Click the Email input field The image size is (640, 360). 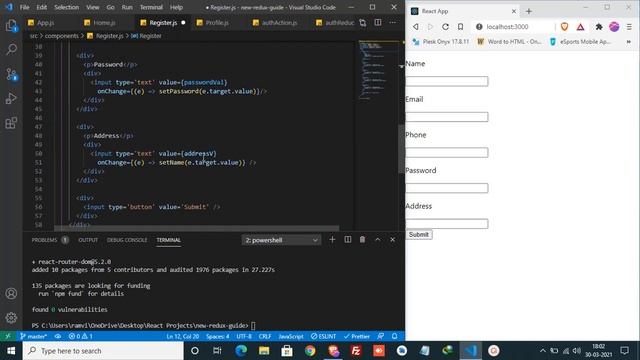tap(447, 117)
